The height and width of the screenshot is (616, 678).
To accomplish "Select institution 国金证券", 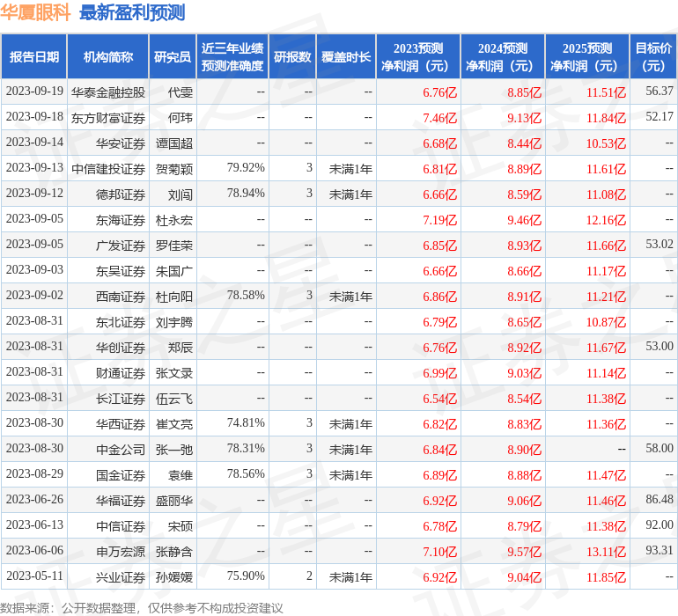I will coord(121,474).
